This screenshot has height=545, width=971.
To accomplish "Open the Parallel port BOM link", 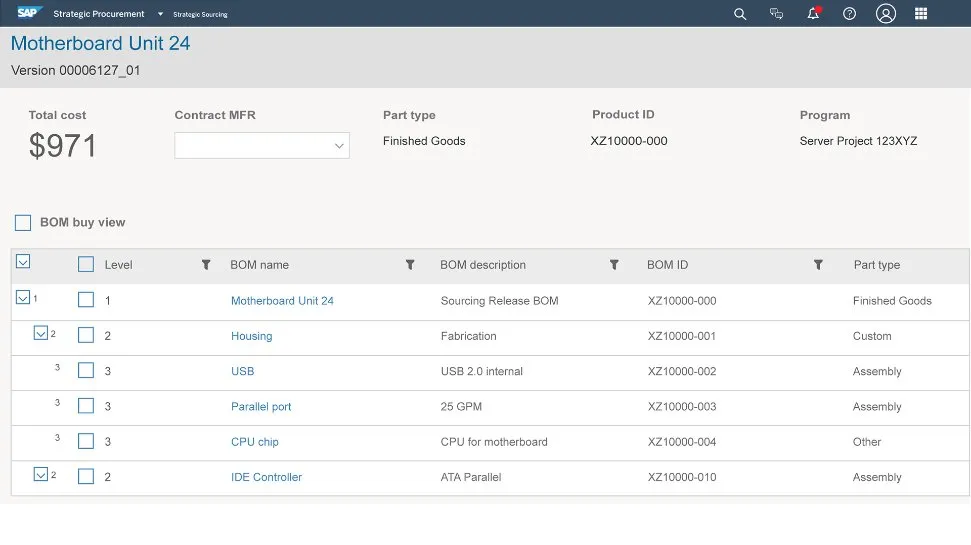I will coord(261,407).
